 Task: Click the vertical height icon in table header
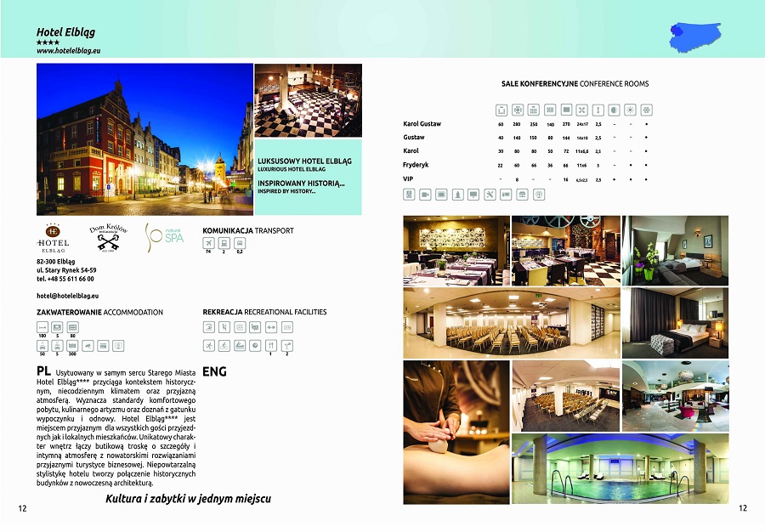tap(598, 110)
